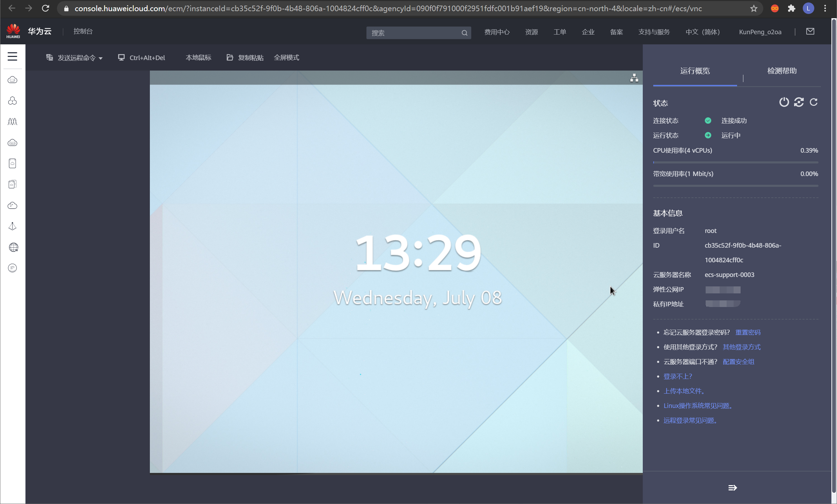837x504 pixels.
Task: Send Ctrl+Alt+Del to the server
Action: [141, 58]
